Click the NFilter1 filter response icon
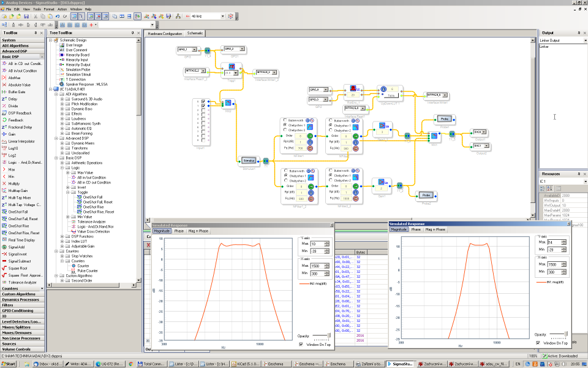Screen dimensions: 588x368 pos(310,128)
